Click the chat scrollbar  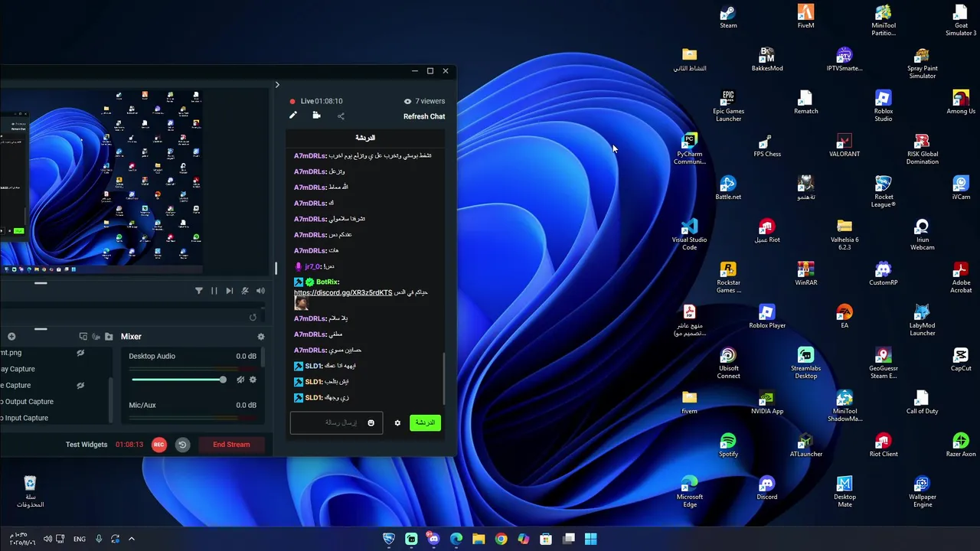point(444,379)
